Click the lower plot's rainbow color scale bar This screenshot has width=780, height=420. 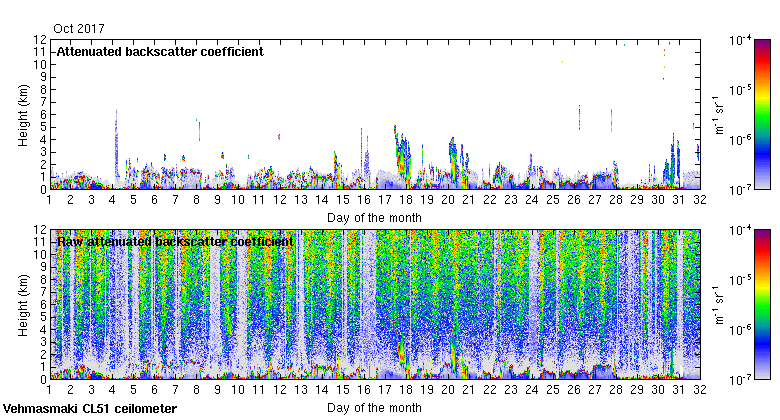tap(762, 305)
